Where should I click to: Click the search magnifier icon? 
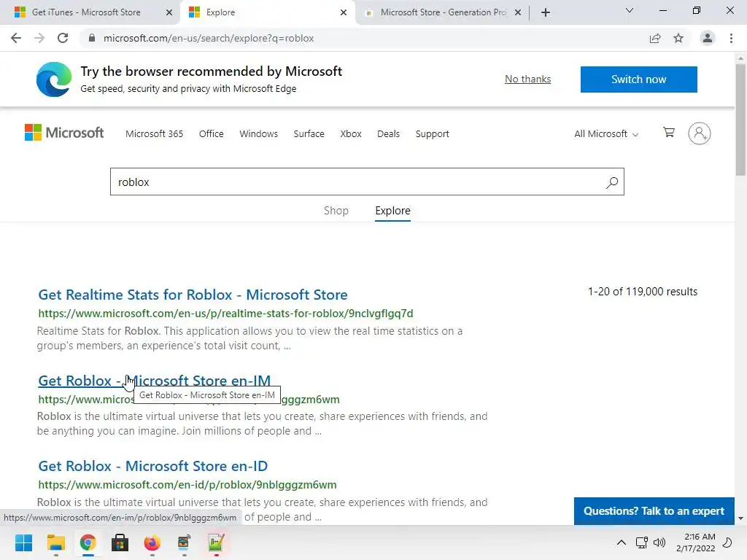point(612,182)
